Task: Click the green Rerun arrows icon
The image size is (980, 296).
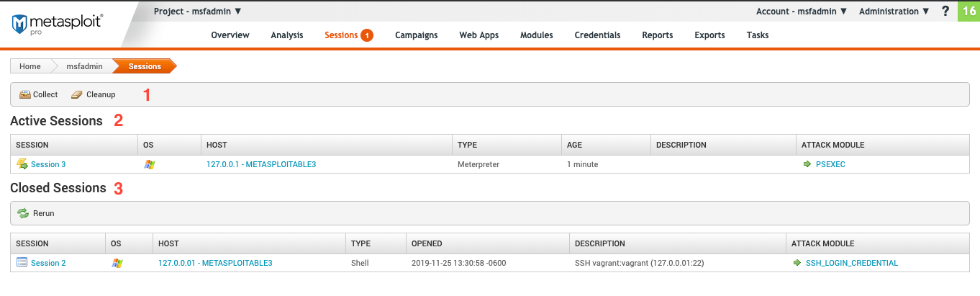Action: click(x=23, y=213)
